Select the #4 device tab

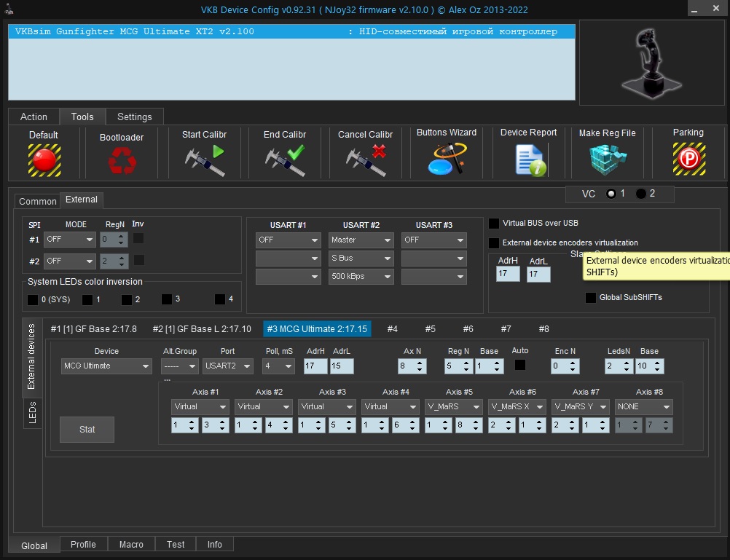(x=393, y=329)
